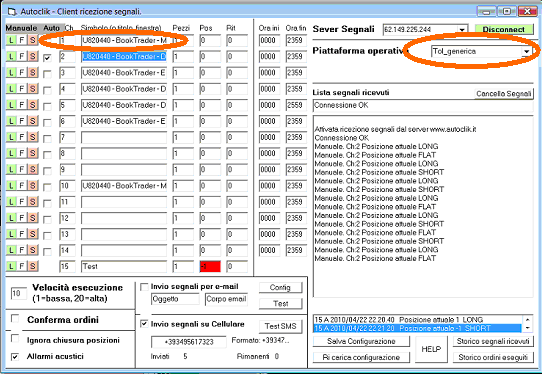
Task: Click the S button in channel 2 row
Action: click(32, 56)
